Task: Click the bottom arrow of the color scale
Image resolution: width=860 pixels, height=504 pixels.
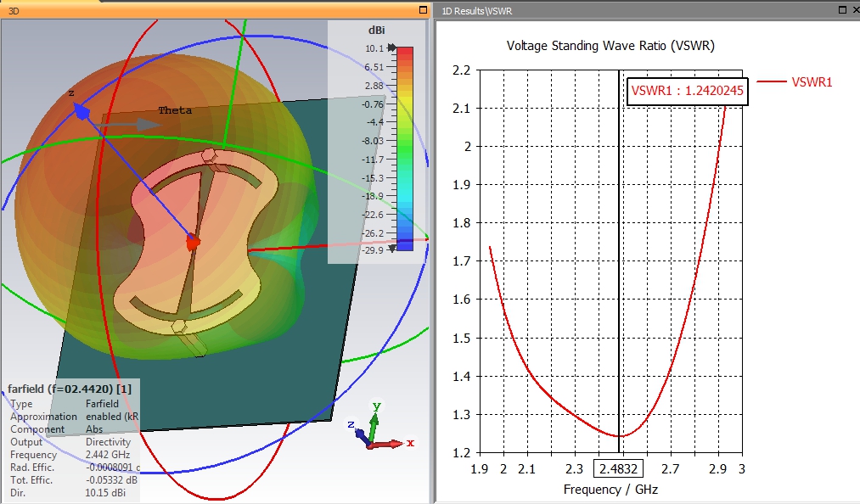Action: tap(391, 249)
